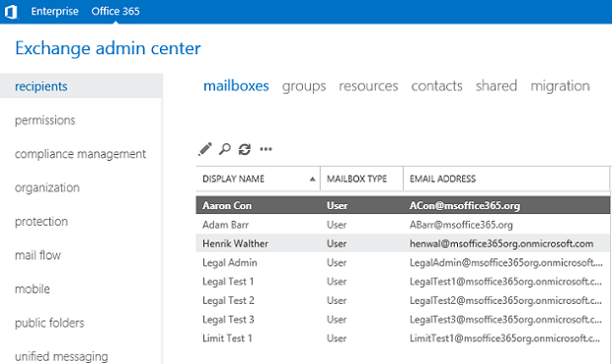Open protection in the left navigation
This screenshot has width=612, height=364.
pyautogui.click(x=41, y=222)
